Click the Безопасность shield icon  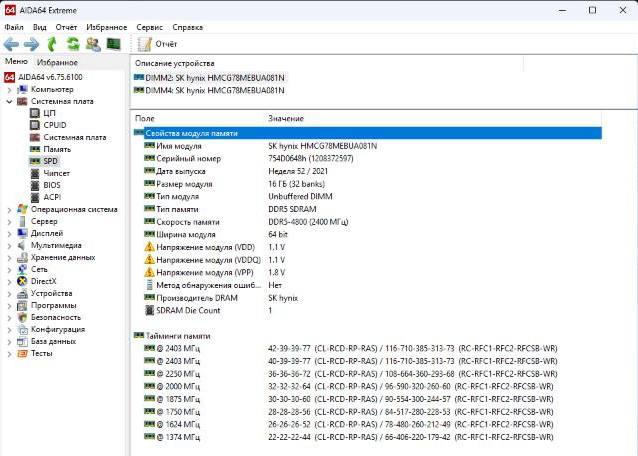click(22, 317)
